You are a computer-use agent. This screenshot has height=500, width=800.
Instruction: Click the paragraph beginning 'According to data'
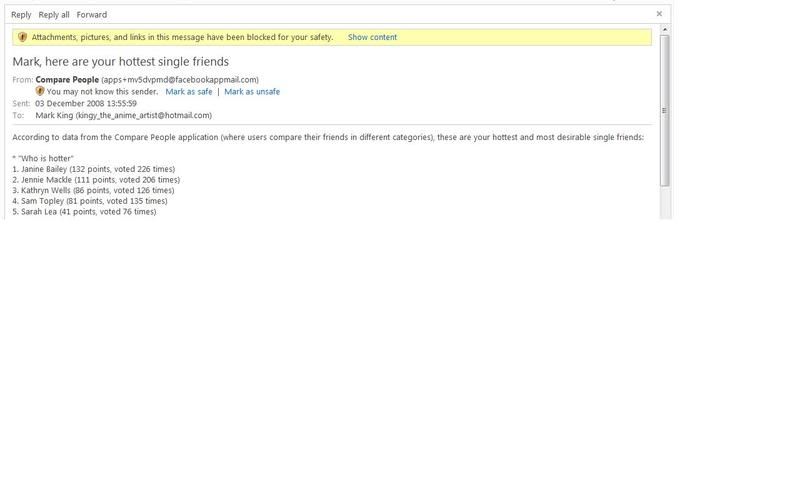tap(328, 137)
